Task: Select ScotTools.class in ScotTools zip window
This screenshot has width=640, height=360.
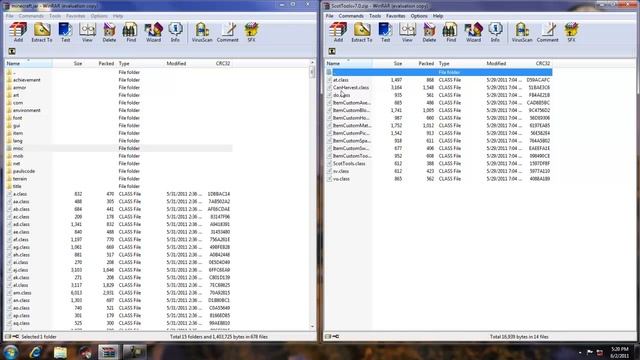Action: click(x=349, y=164)
